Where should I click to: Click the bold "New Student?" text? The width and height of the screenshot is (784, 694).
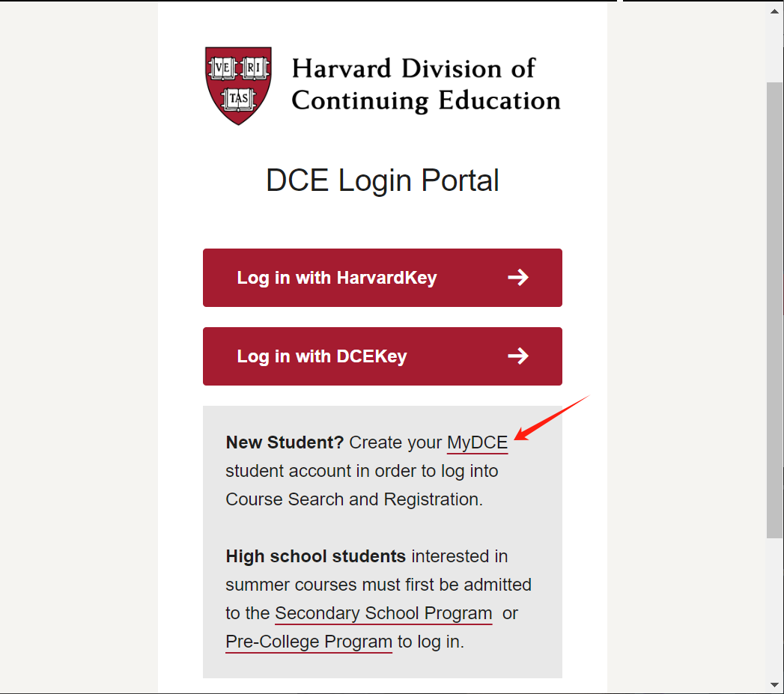click(x=285, y=443)
